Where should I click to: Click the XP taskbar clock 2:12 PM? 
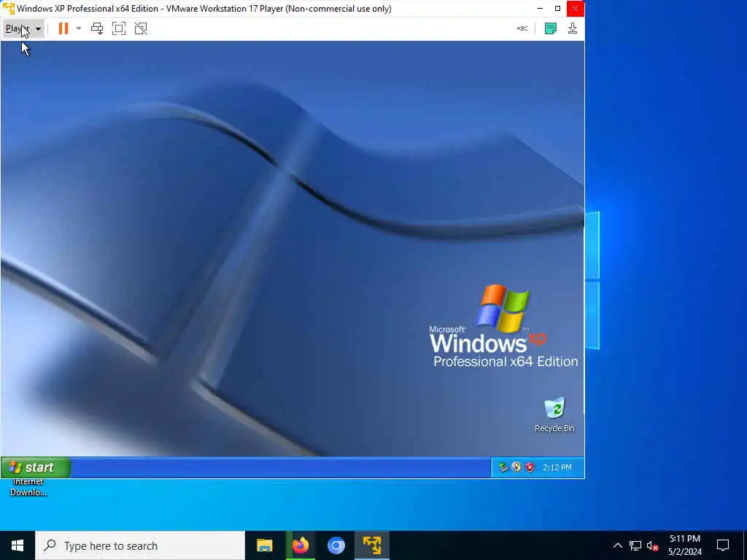[557, 467]
